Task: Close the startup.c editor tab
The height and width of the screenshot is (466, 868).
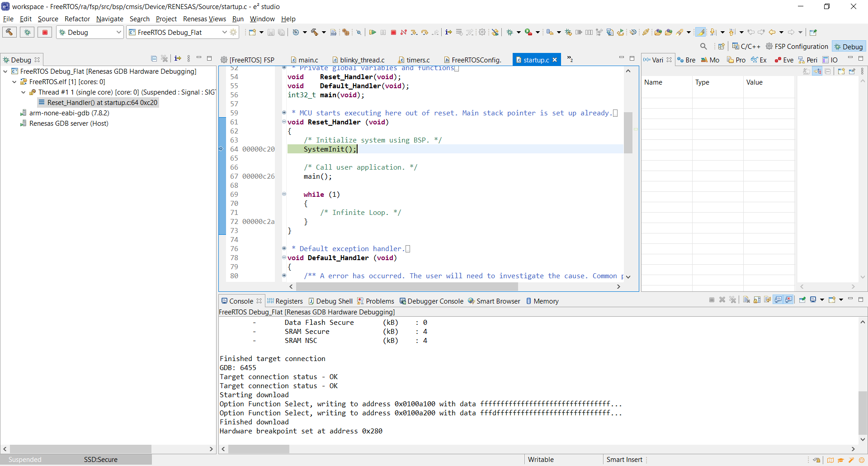Action: point(555,60)
